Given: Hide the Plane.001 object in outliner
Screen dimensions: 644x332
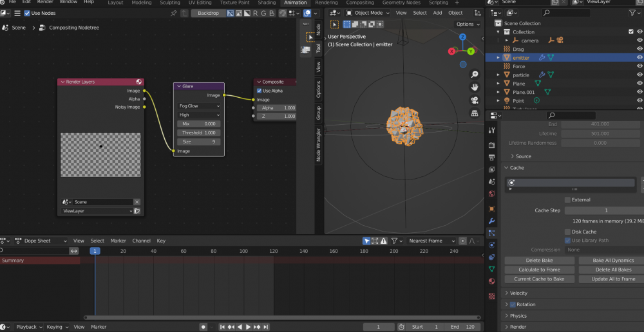Looking at the screenshot, I should (639, 92).
